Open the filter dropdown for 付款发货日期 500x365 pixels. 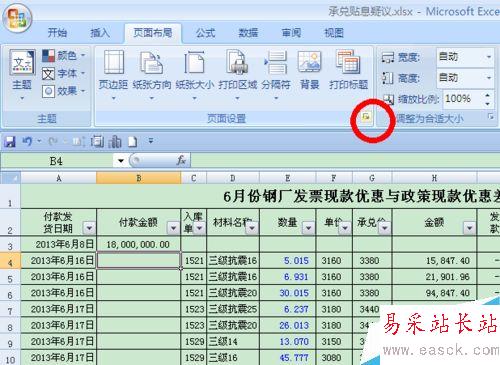(89, 228)
